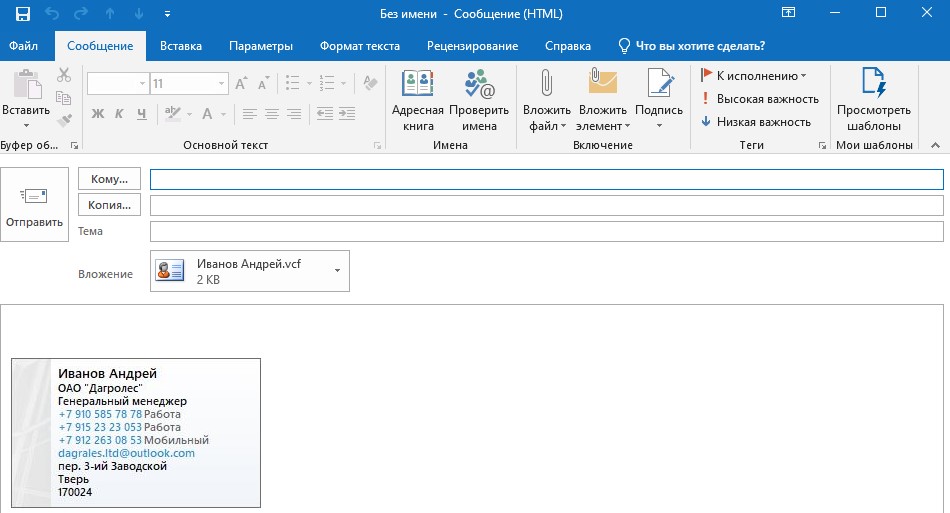Screen dimensions: 950x513
Task: Toggle underline Ч formatting
Action: 142,113
